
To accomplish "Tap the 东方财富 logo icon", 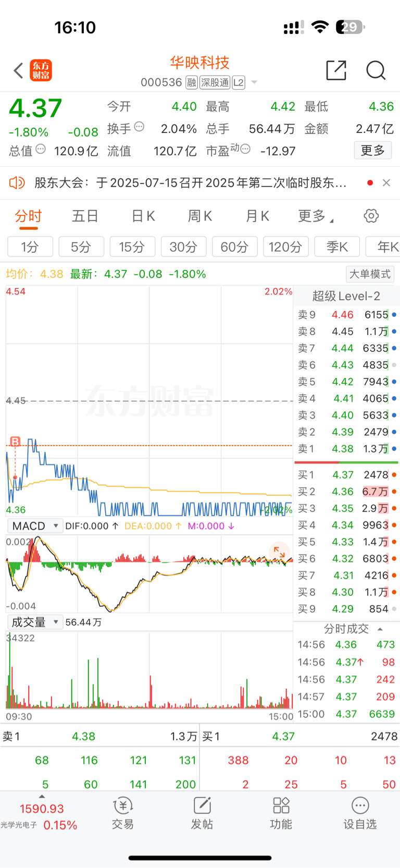I will [41, 70].
